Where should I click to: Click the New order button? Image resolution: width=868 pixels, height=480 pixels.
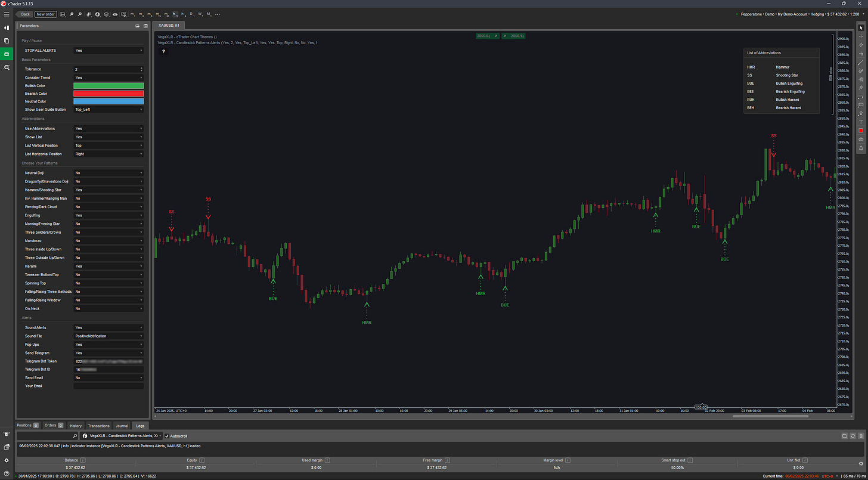pyautogui.click(x=46, y=14)
